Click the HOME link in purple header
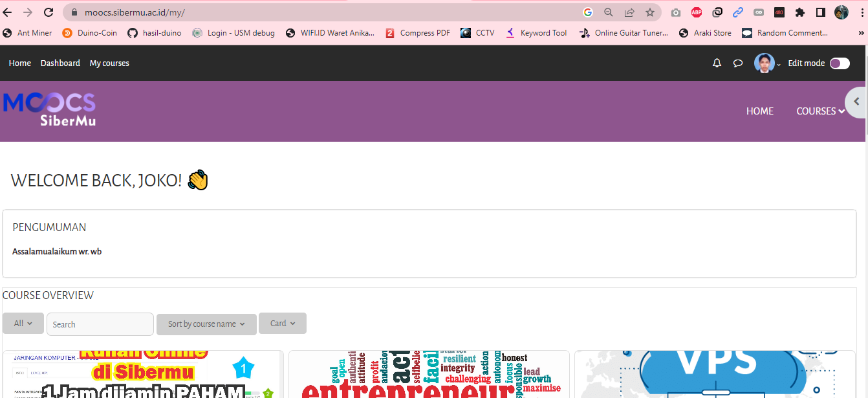 (760, 111)
